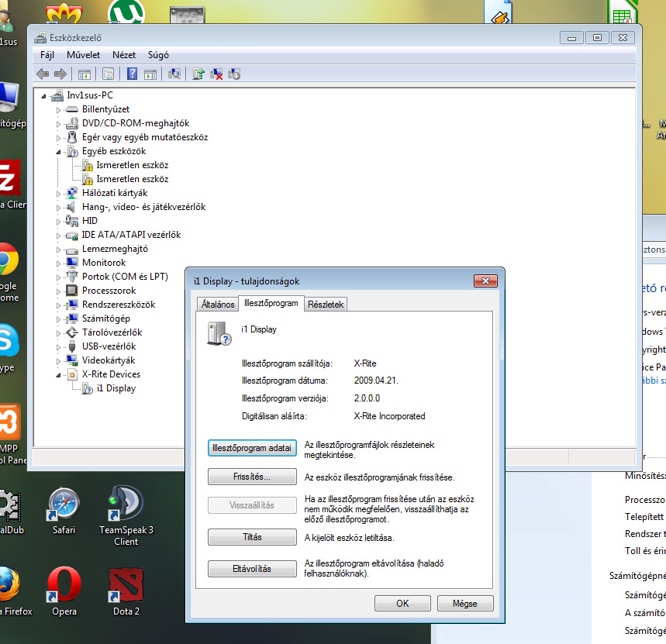Screen dimensions: 666x644
Task: Click the i1 Display device icon in tree
Action: (x=88, y=388)
